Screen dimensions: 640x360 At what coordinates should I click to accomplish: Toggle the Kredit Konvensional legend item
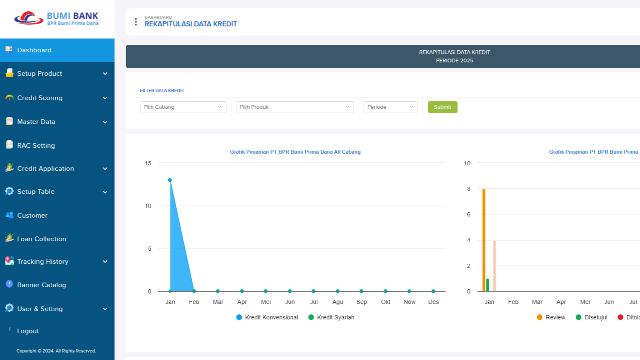pos(267,317)
